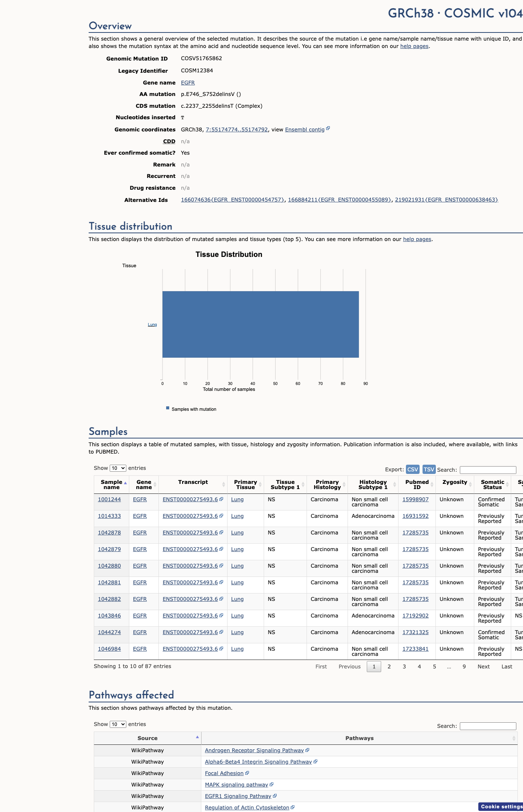Screen dimensions: 523x812
Task: Sort pathways by Pathways column
Action: tap(359, 738)
